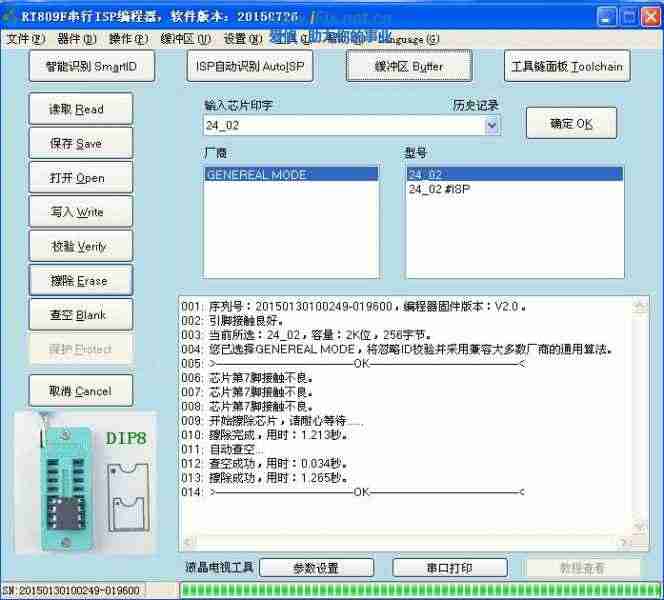664x600 pixels.
Task: Open the 器件 Device menu
Action: click(76, 39)
